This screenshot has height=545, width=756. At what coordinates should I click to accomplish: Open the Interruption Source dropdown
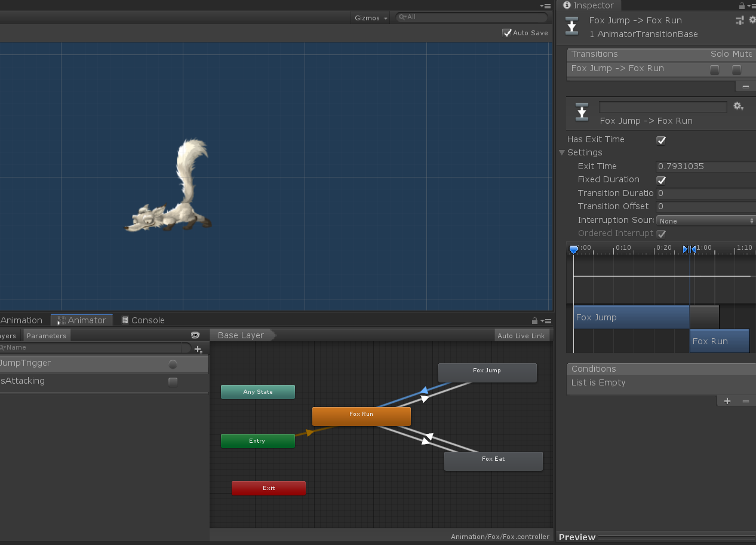[706, 221]
